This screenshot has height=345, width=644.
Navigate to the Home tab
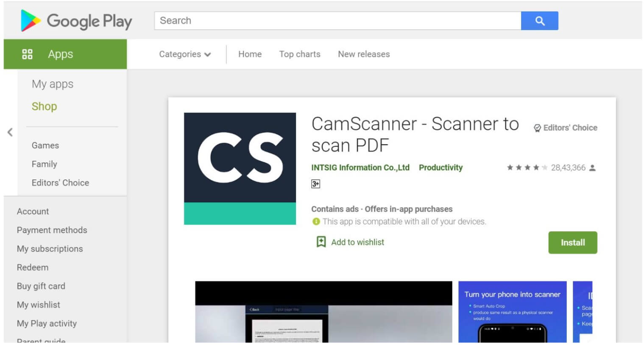click(x=250, y=54)
